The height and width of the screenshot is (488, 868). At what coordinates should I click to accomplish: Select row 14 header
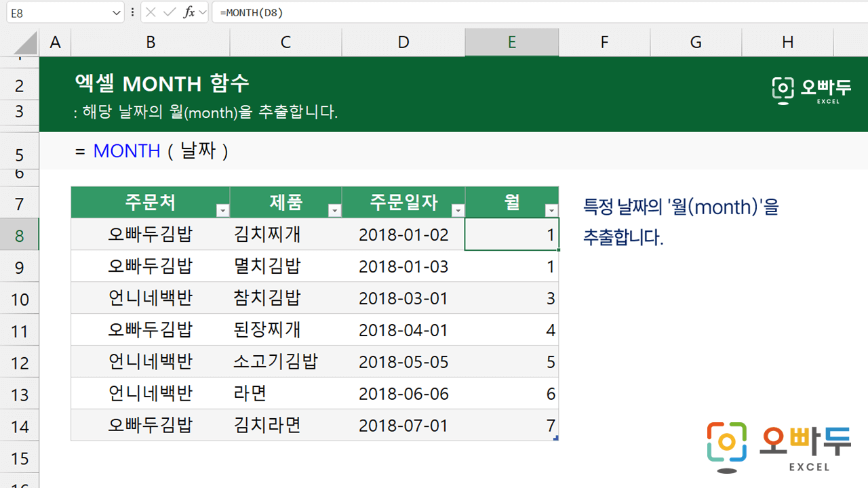pos(19,426)
